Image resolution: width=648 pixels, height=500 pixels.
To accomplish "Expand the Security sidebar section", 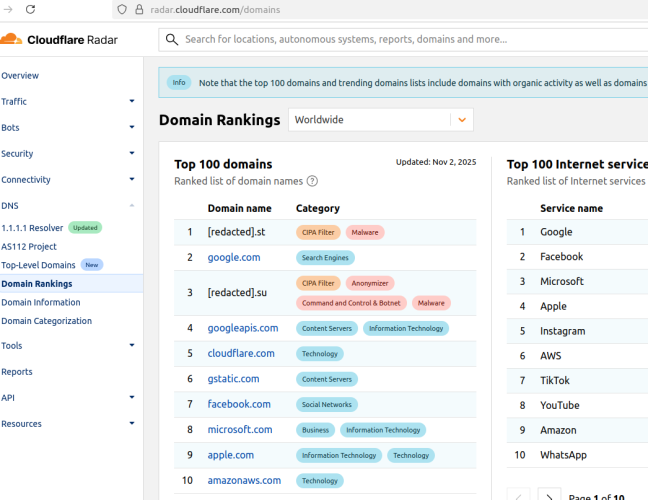I will point(132,154).
